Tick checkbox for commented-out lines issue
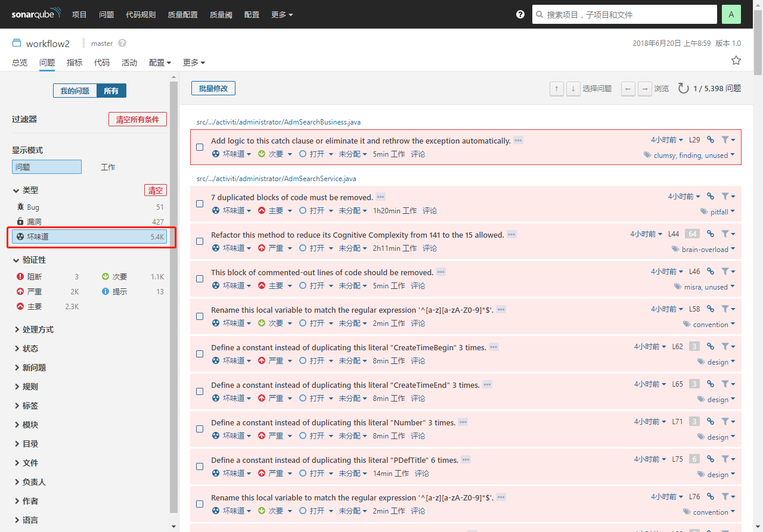The height and width of the screenshot is (532, 763). coord(200,279)
